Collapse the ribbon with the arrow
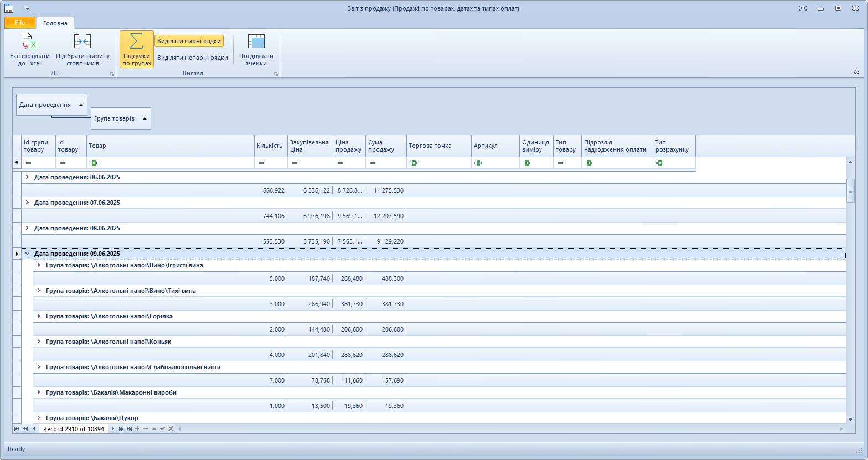 (x=857, y=72)
